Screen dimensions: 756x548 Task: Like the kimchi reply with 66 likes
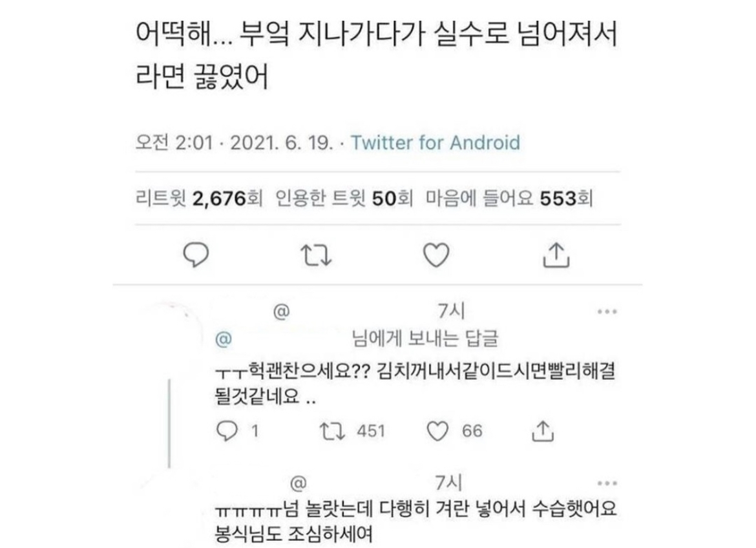pyautogui.click(x=439, y=431)
